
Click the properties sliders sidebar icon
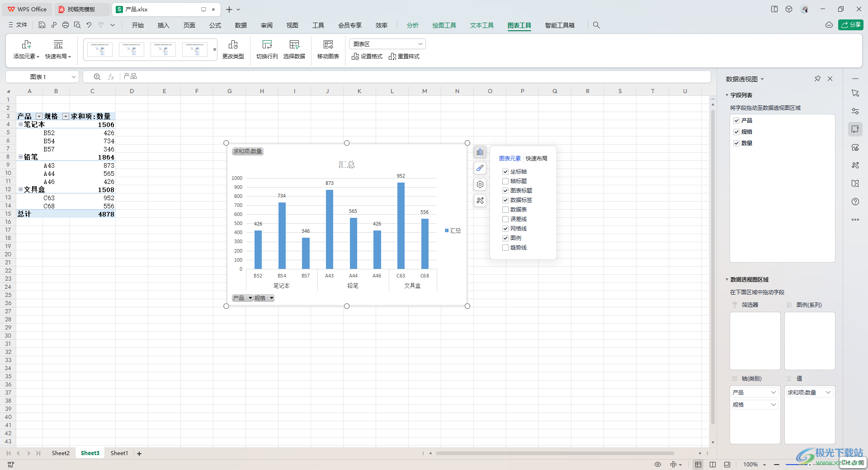point(855,111)
